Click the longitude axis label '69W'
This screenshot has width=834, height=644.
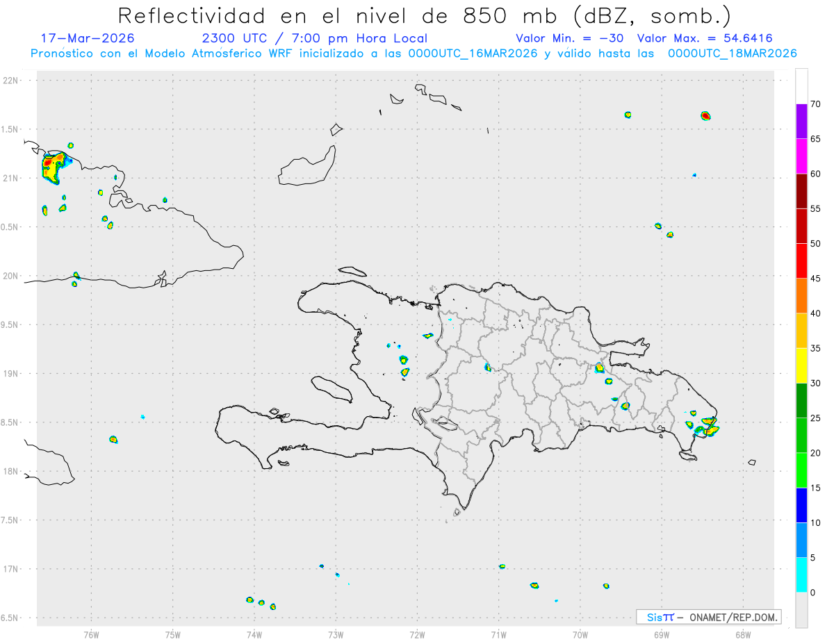662,634
